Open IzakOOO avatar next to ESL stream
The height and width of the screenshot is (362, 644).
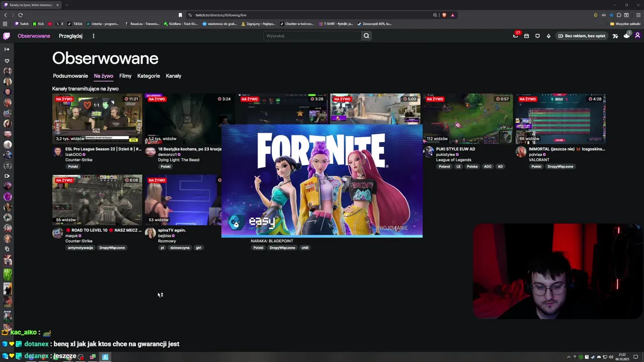pyautogui.click(x=58, y=152)
